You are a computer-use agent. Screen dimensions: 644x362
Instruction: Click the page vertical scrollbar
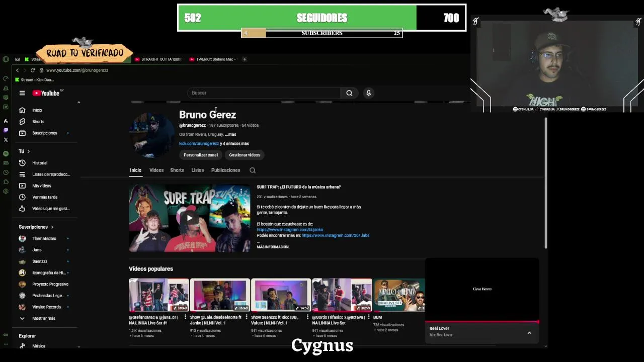tap(546, 184)
